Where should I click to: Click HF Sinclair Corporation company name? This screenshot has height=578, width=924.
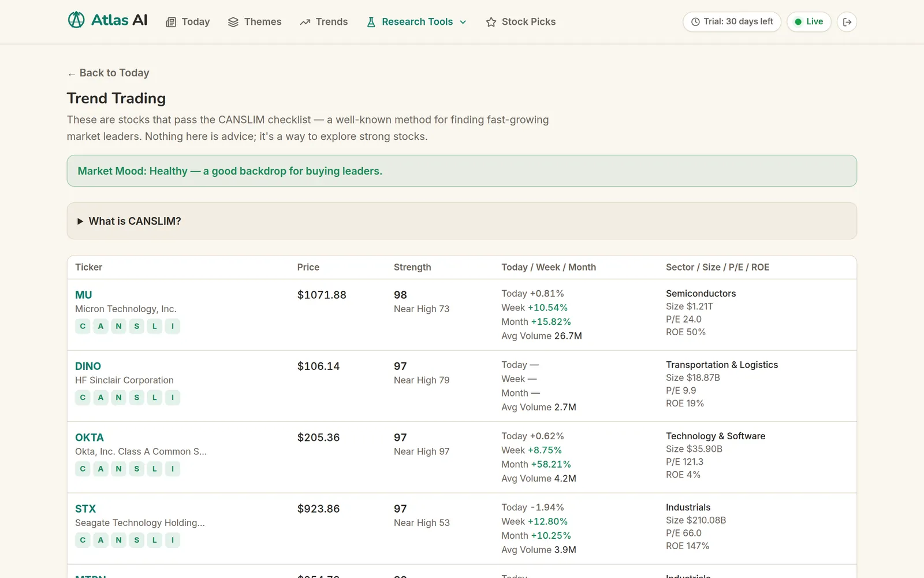pos(124,380)
